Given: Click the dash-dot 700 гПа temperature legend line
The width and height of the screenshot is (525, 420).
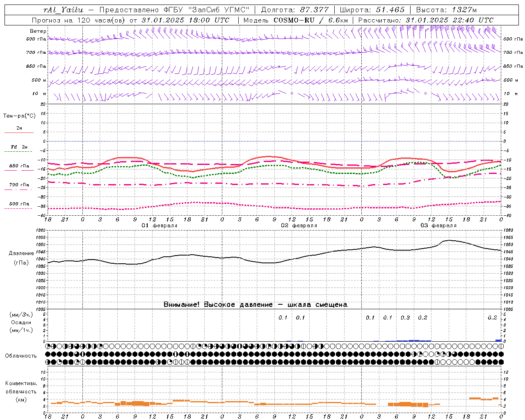Looking at the screenshot, I should (x=19, y=190).
